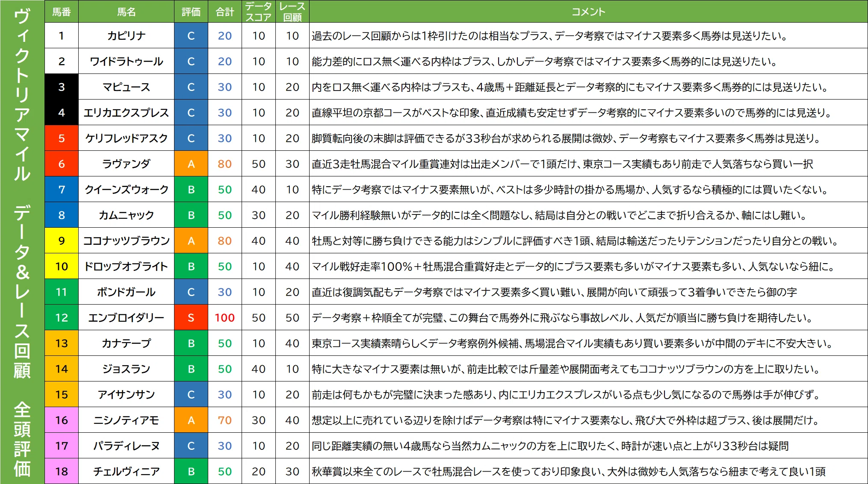This screenshot has width=868, height=484.
Task: Select horse name チェルヴィニア
Action: [x=126, y=471]
